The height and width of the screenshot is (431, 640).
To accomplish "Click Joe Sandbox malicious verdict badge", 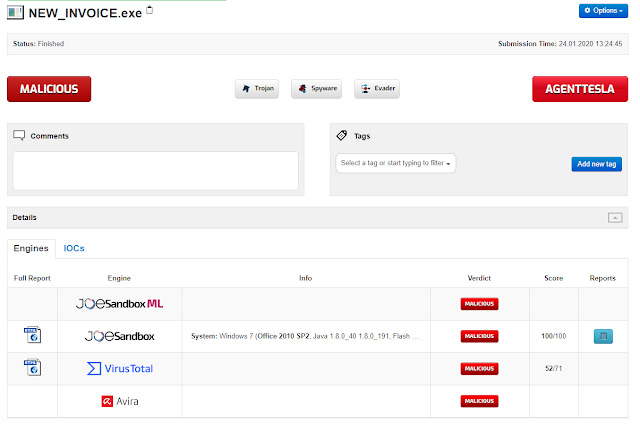I will [x=479, y=336].
